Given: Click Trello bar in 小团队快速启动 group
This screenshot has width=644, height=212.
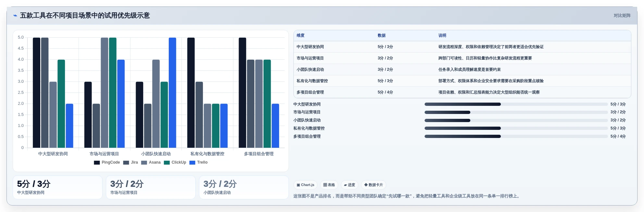Looking at the screenshot, I should pyautogui.click(x=172, y=93).
